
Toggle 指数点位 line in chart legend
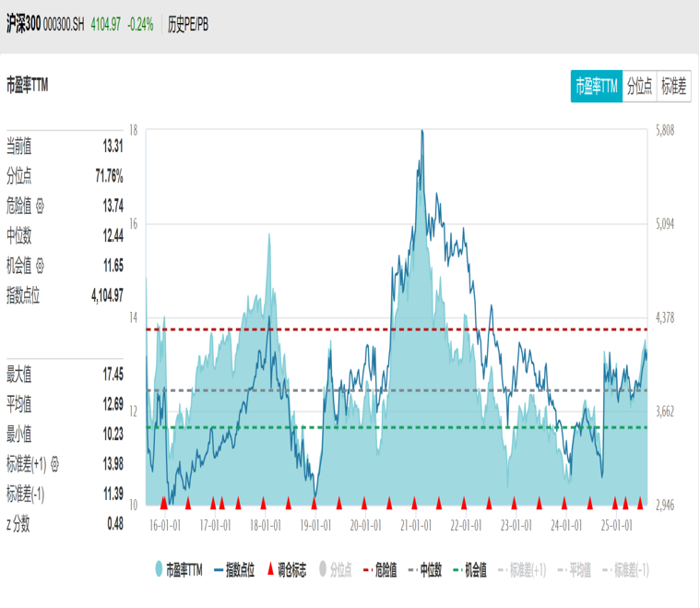tap(234, 570)
